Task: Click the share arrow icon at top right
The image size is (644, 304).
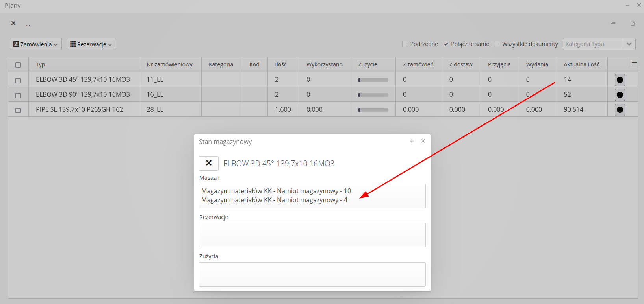Action: click(x=613, y=23)
